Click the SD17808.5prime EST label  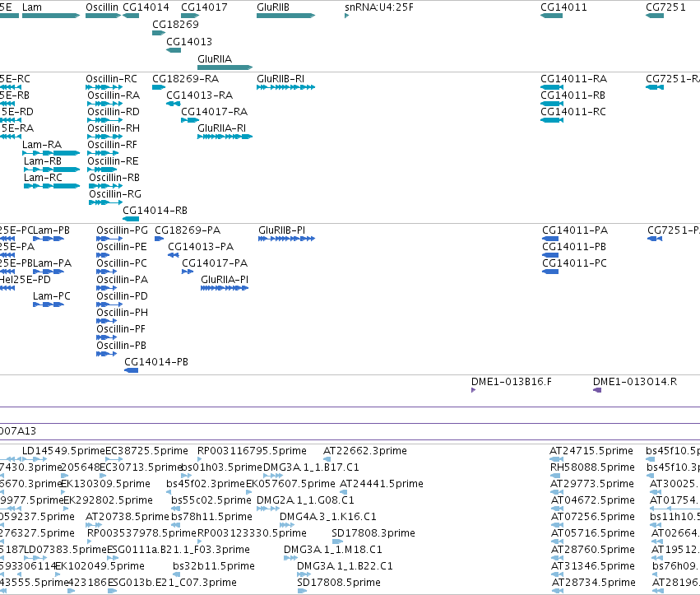coord(339,583)
